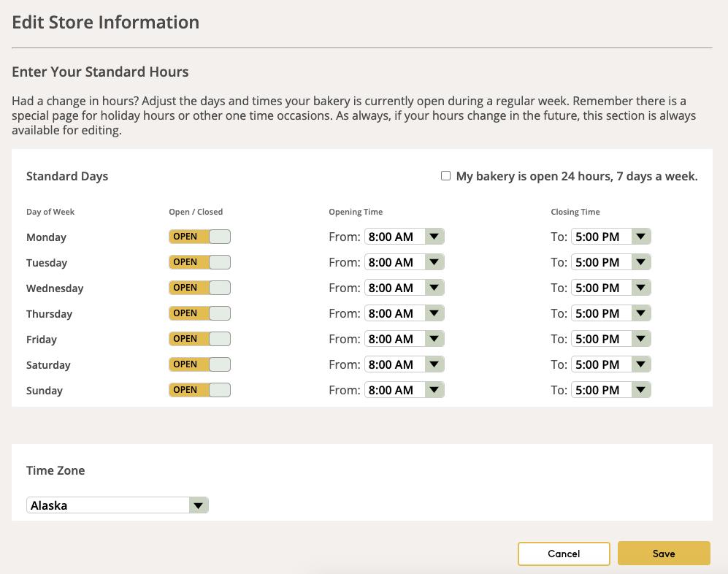
Task: Click the Save button
Action: [x=664, y=554]
